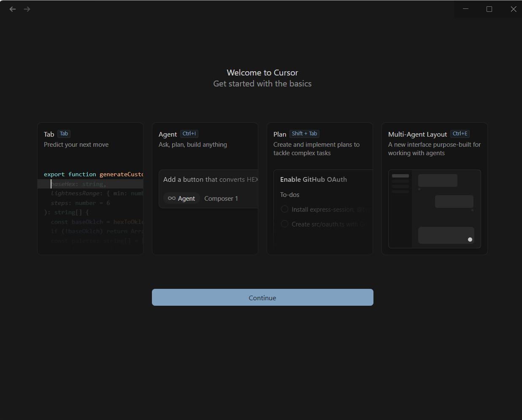
Task: Click the steps: number = 6 line
Action: point(80,203)
